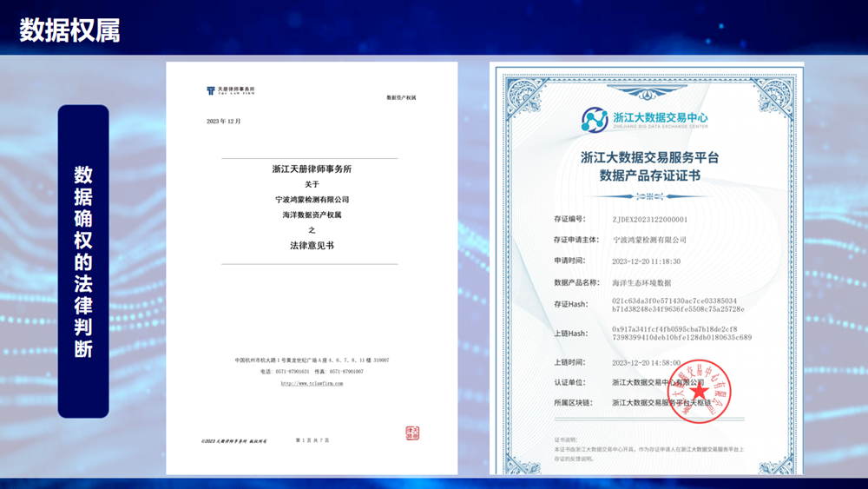
Task: Select the line 海洋数据资产权属
Action: [x=312, y=215]
